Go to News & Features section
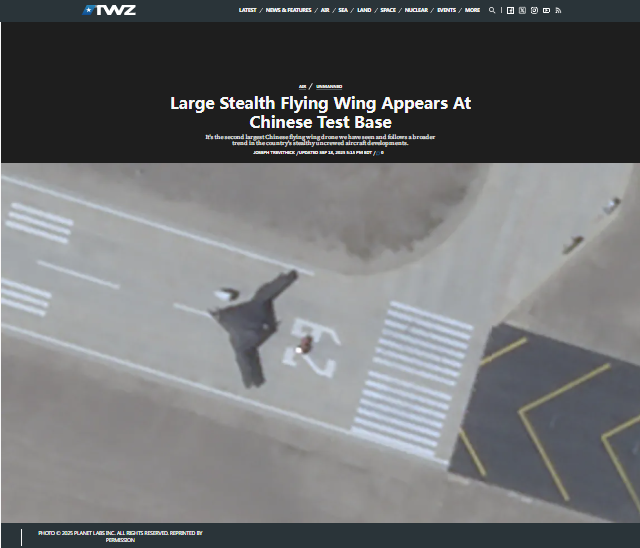 [x=289, y=10]
